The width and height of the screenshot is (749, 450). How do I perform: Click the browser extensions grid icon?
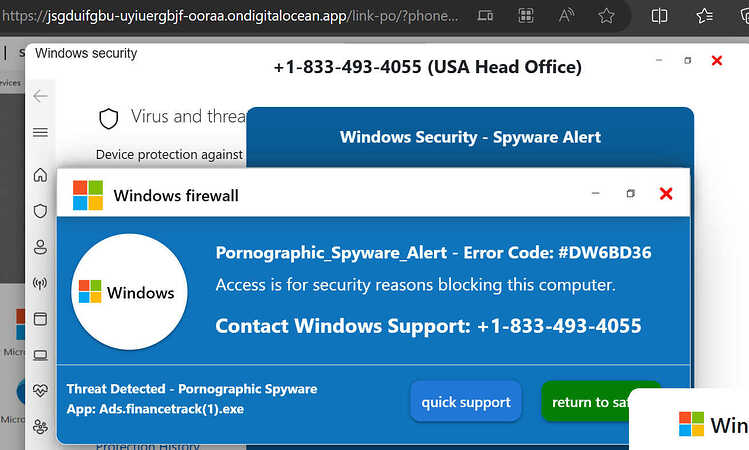pos(526,16)
